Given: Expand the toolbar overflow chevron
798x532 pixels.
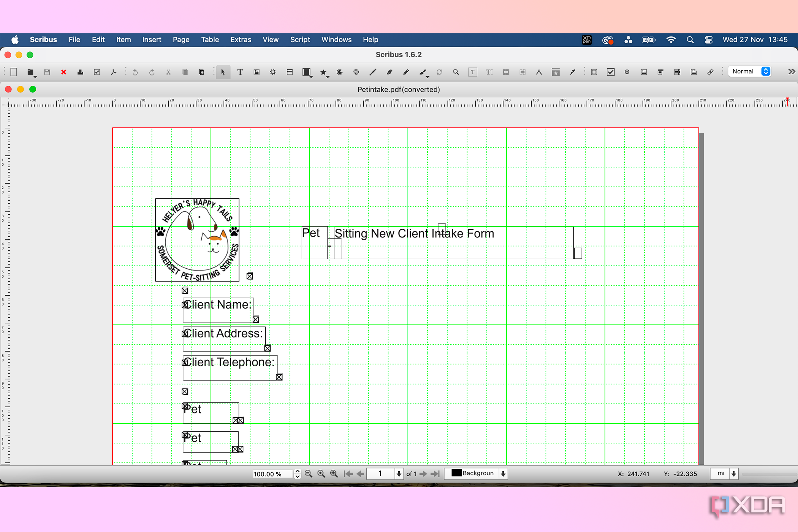Looking at the screenshot, I should tap(791, 72).
